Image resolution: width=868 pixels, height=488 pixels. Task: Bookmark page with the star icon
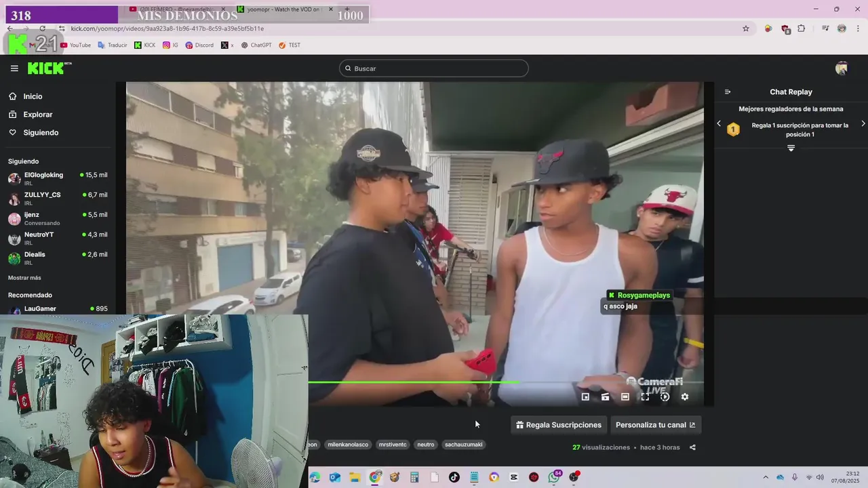click(x=746, y=28)
